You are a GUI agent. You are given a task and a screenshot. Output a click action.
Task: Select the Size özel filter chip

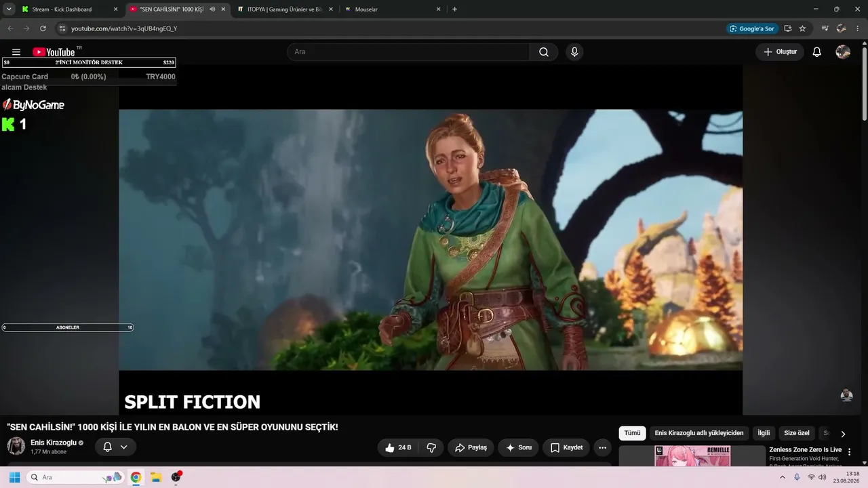797,433
